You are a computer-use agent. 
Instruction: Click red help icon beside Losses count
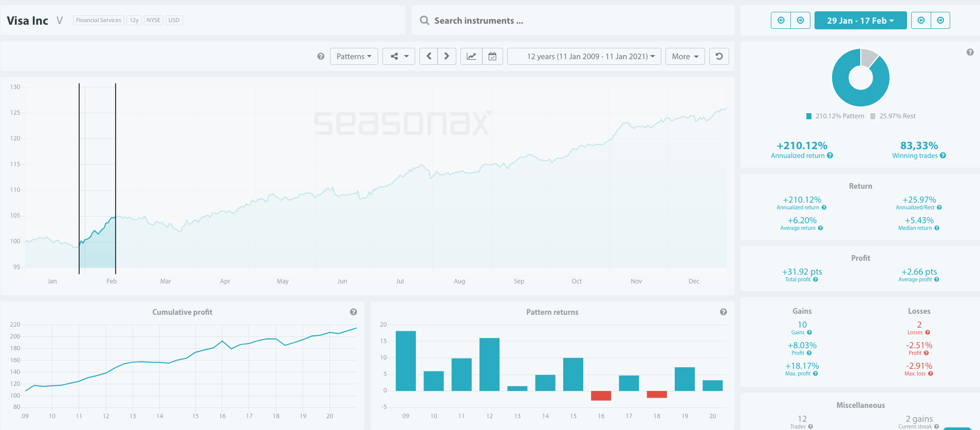(x=928, y=333)
